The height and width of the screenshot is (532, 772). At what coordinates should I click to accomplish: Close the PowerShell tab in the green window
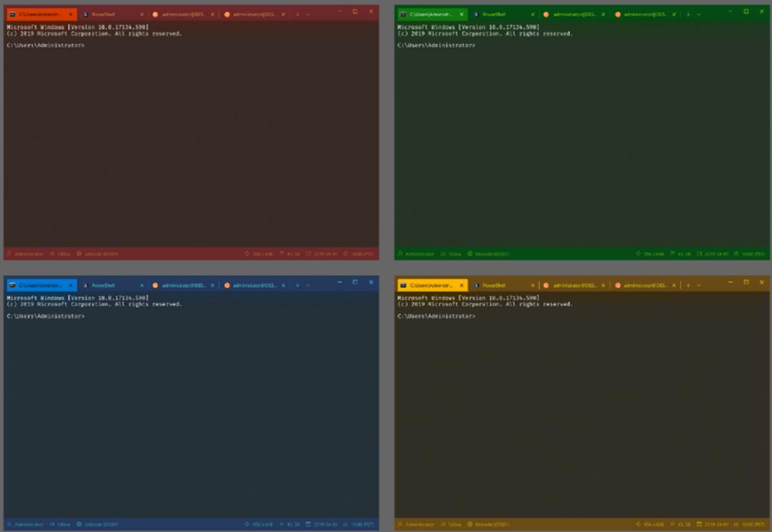click(532, 13)
